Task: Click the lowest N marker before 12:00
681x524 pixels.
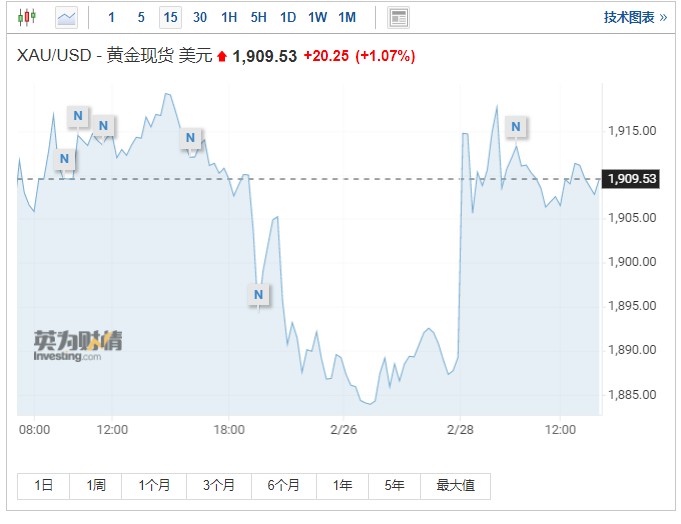Action: point(64,159)
